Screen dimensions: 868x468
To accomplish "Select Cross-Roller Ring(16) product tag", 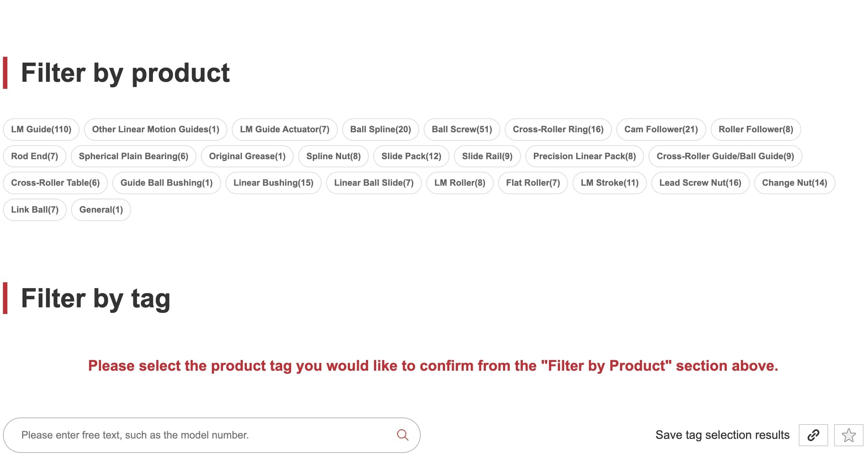I will [558, 129].
